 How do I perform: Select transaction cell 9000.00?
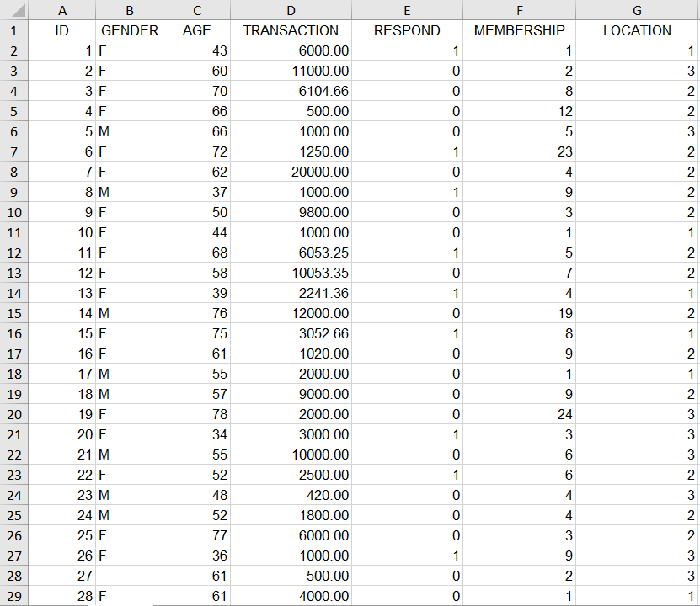(x=291, y=394)
